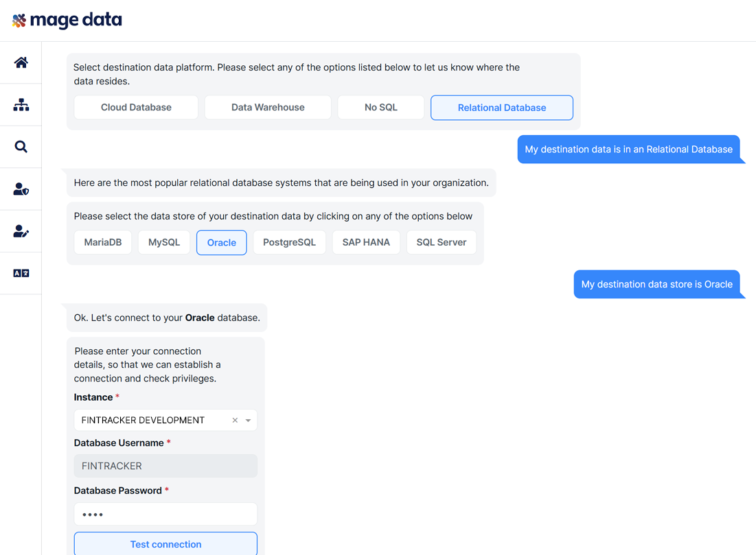756x555 pixels.
Task: Open the user shield sidebar icon
Action: pos(21,189)
